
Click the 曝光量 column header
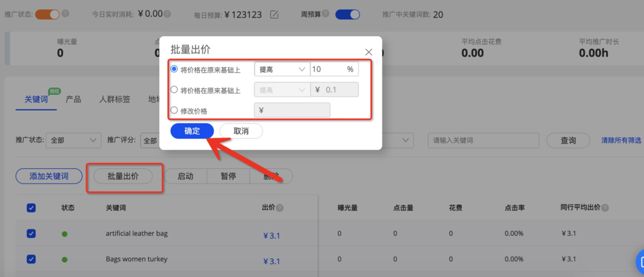pyautogui.click(x=348, y=208)
